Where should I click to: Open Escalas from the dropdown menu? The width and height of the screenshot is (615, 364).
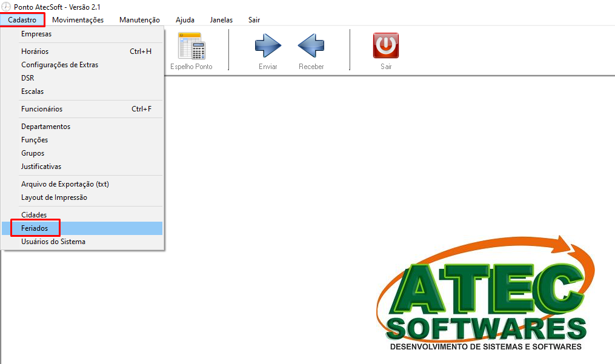click(82, 91)
